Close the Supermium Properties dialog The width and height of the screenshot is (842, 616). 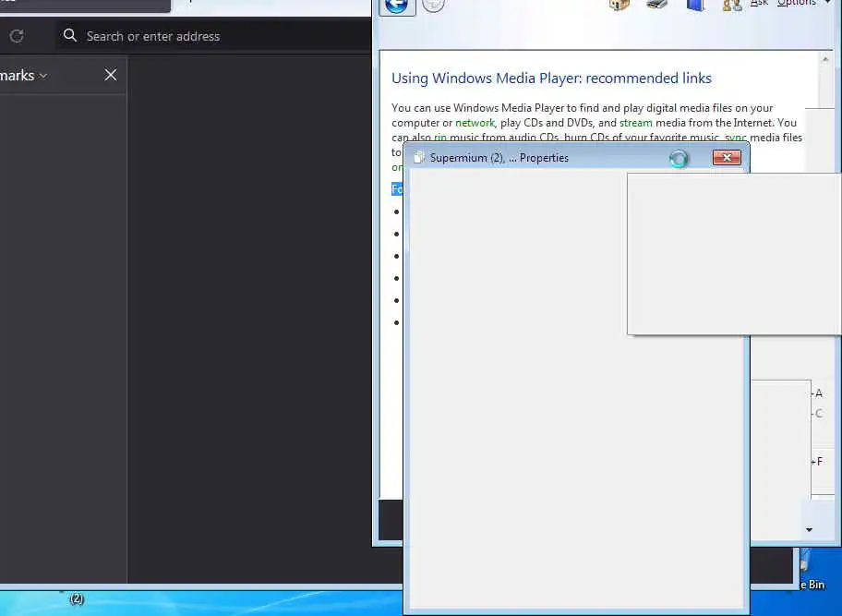[727, 157]
